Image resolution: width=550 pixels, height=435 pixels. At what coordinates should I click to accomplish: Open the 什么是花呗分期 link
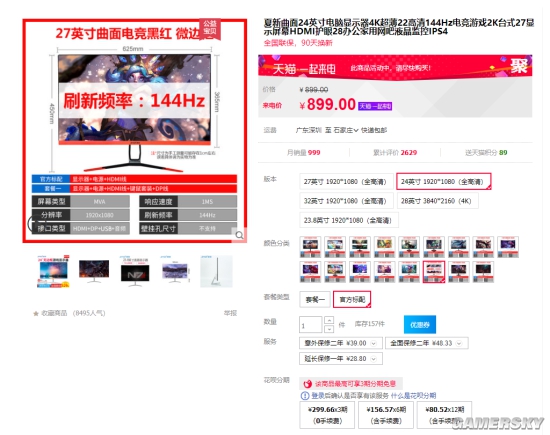point(413,396)
